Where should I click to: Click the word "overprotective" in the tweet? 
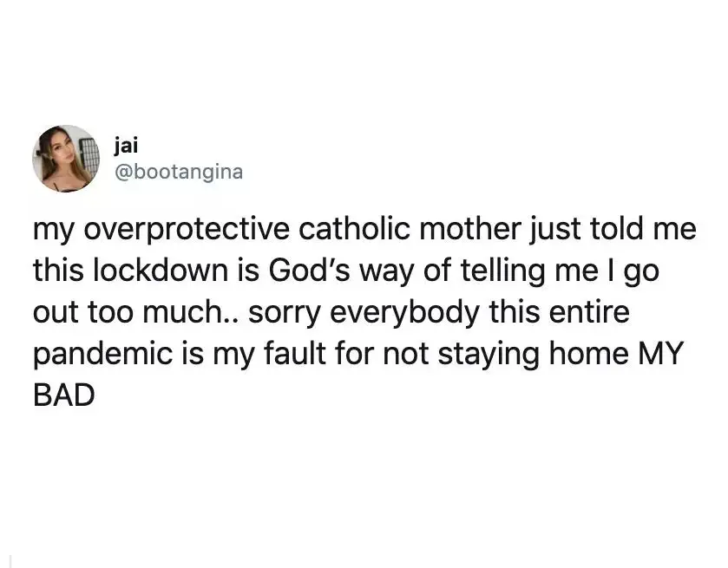(186, 230)
